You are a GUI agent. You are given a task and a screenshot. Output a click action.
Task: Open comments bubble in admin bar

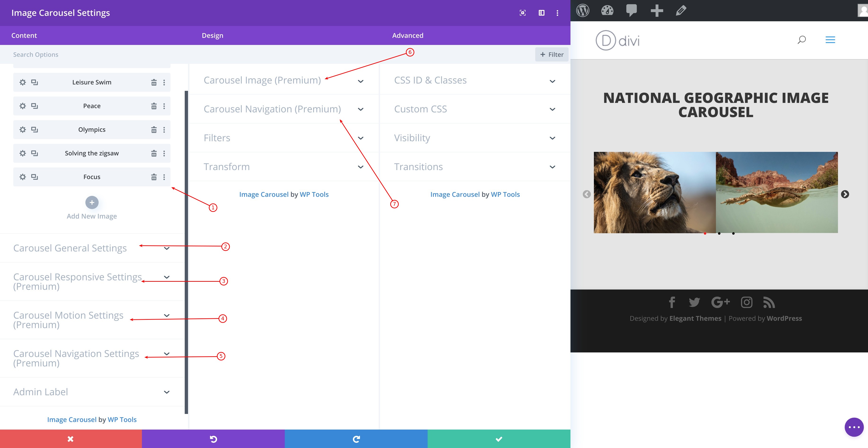point(631,10)
